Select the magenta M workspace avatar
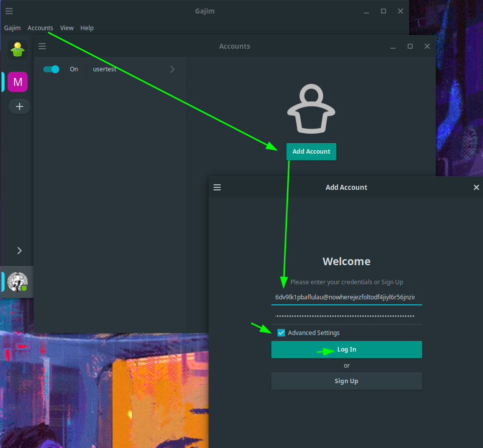Image resolution: width=483 pixels, height=448 pixels. click(x=18, y=82)
